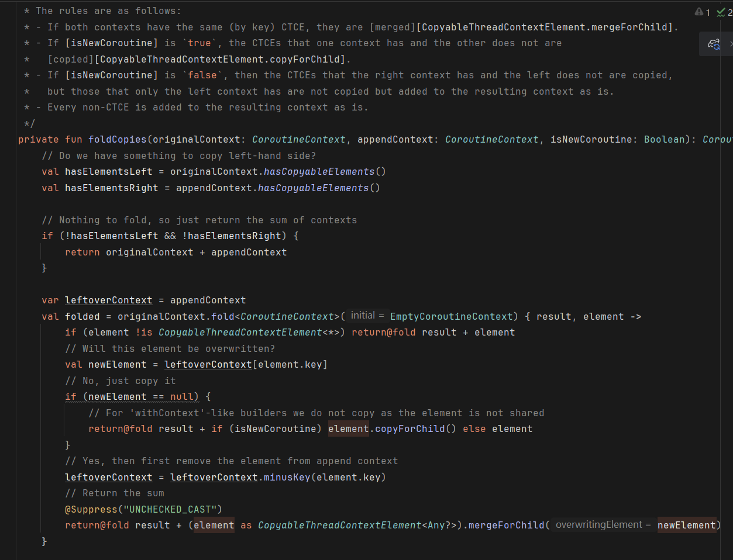
Task: Click the 'private' keyword
Action: 39,139
